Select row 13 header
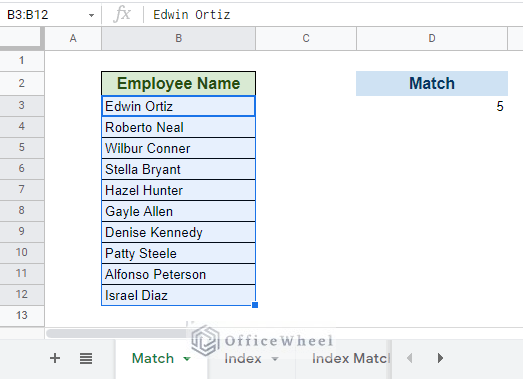Viewport: 523px width, 379px height. 22,315
